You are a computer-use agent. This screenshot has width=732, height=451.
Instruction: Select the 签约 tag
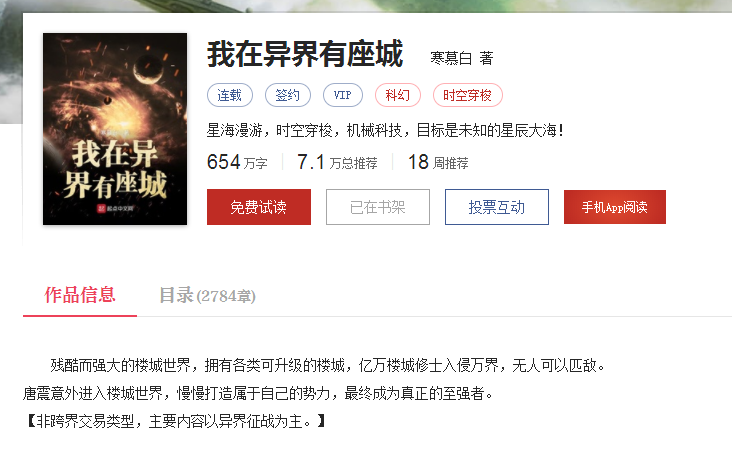point(288,95)
